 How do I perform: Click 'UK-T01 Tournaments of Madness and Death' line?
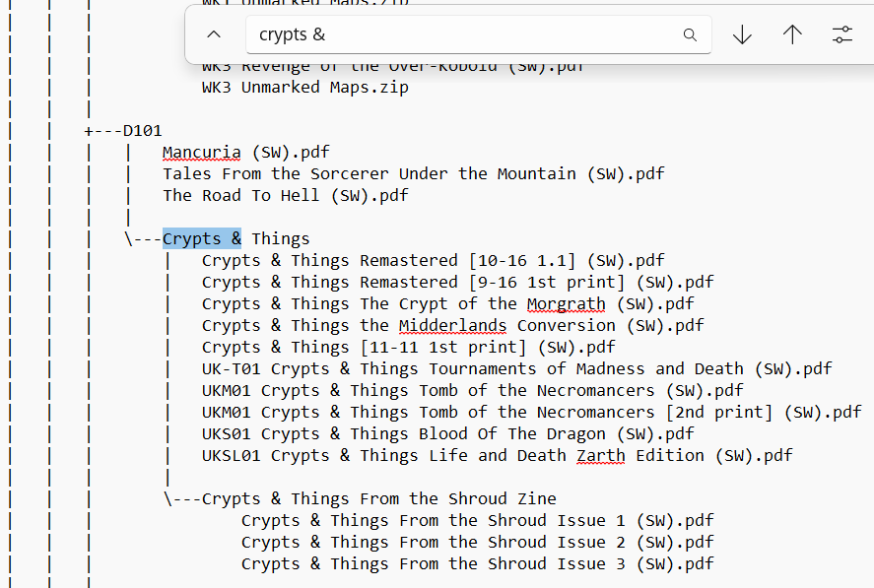click(x=516, y=369)
